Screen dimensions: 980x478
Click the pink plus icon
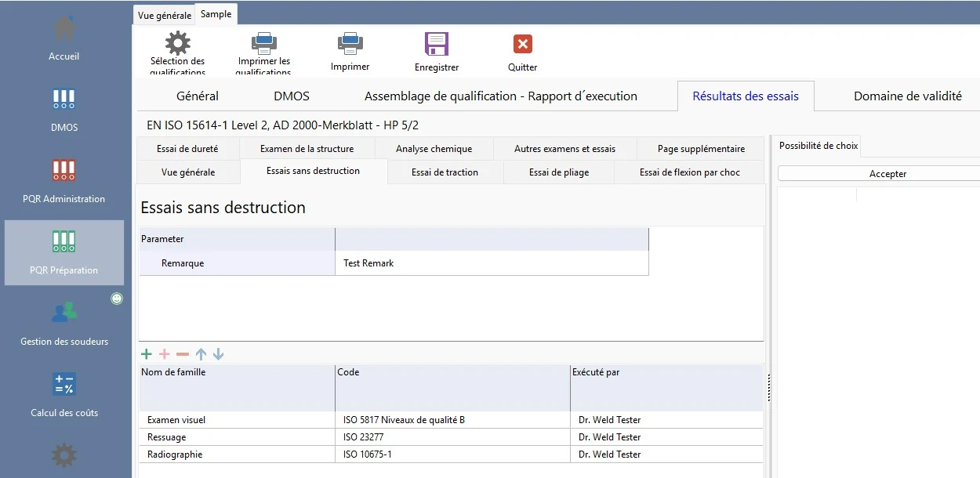tap(165, 354)
